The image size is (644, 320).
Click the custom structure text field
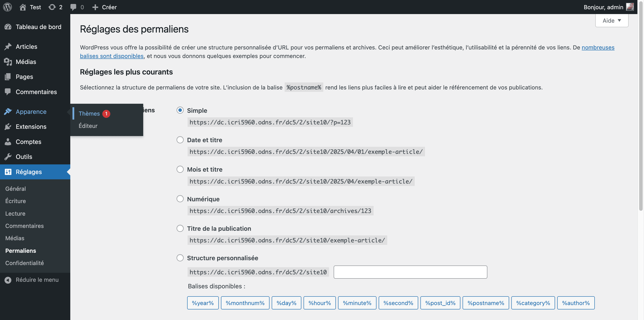click(x=410, y=272)
